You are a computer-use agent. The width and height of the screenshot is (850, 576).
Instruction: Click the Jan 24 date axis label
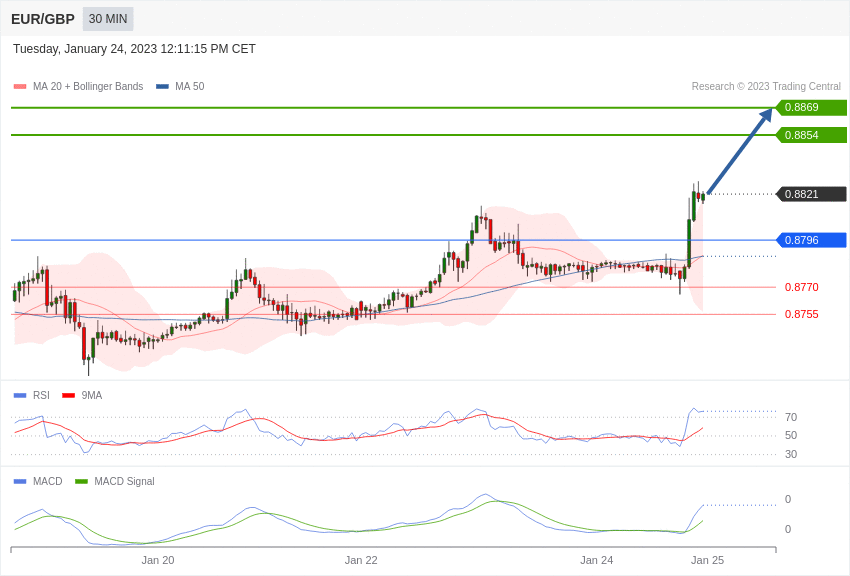[596, 560]
